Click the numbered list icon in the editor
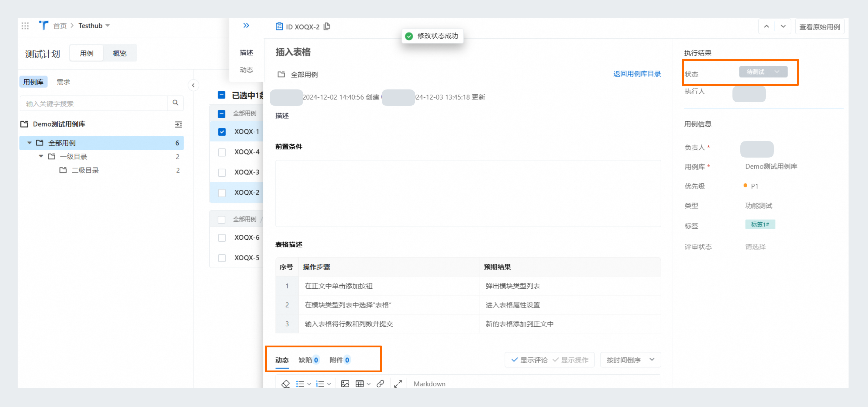This screenshot has width=868, height=407. click(x=320, y=384)
